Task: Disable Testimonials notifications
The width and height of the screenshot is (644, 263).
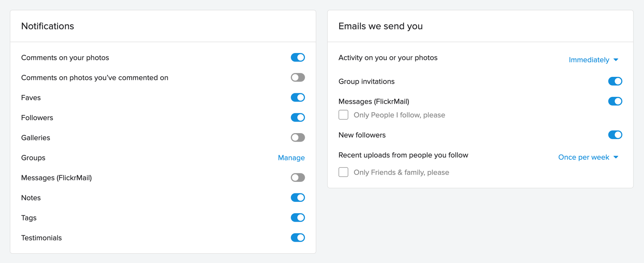Action: tap(298, 238)
